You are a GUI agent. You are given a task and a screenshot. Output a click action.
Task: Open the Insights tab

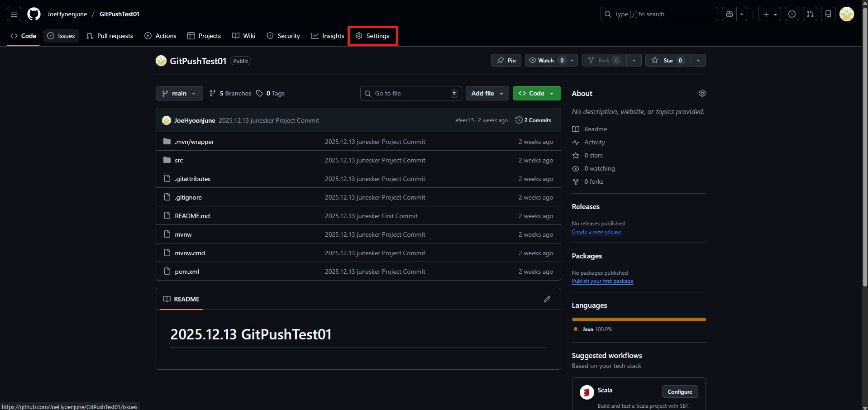pos(328,36)
